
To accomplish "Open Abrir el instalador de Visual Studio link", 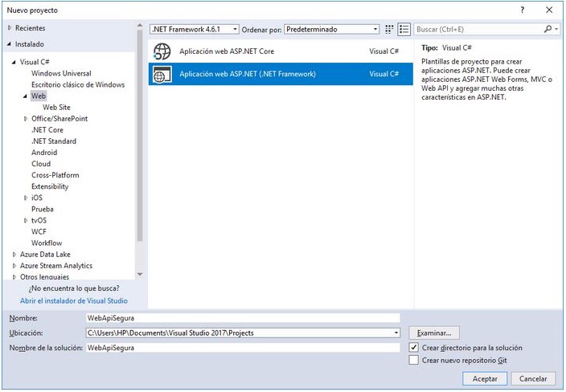I will (x=74, y=300).
